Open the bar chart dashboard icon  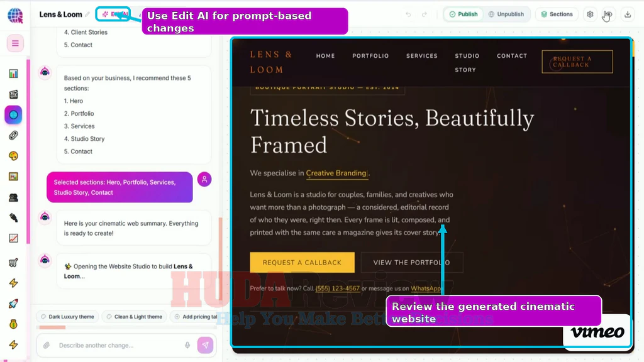point(14,74)
